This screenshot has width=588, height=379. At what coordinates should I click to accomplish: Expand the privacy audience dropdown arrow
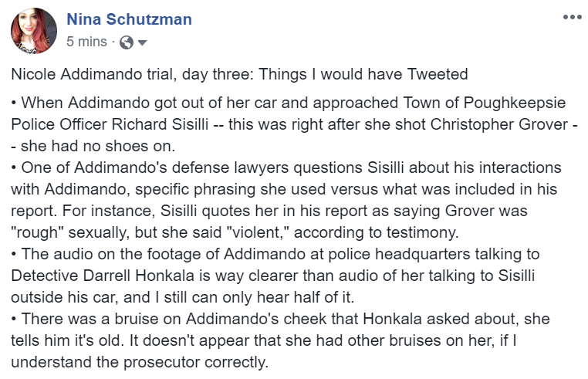142,42
